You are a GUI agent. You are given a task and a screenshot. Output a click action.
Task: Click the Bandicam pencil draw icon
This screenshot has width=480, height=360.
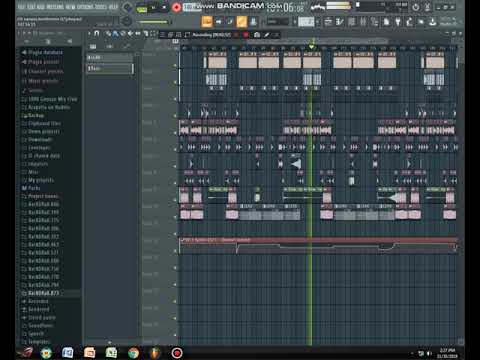[x=267, y=35]
